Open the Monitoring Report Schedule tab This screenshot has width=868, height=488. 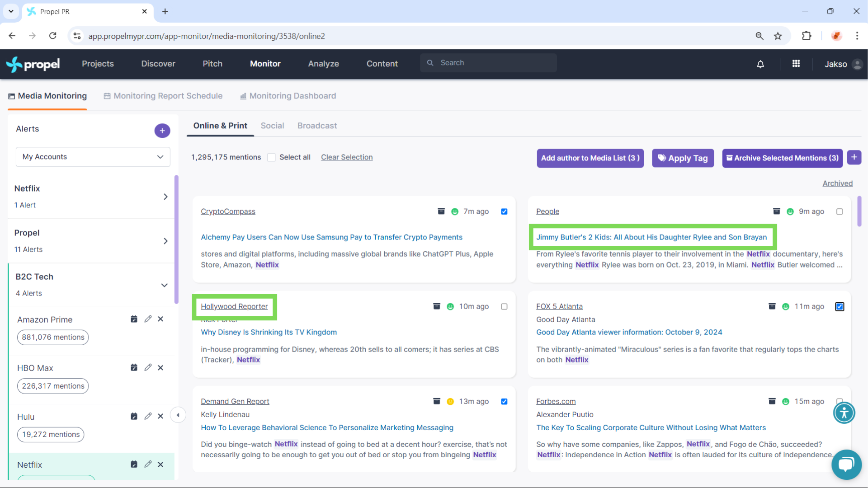click(163, 96)
